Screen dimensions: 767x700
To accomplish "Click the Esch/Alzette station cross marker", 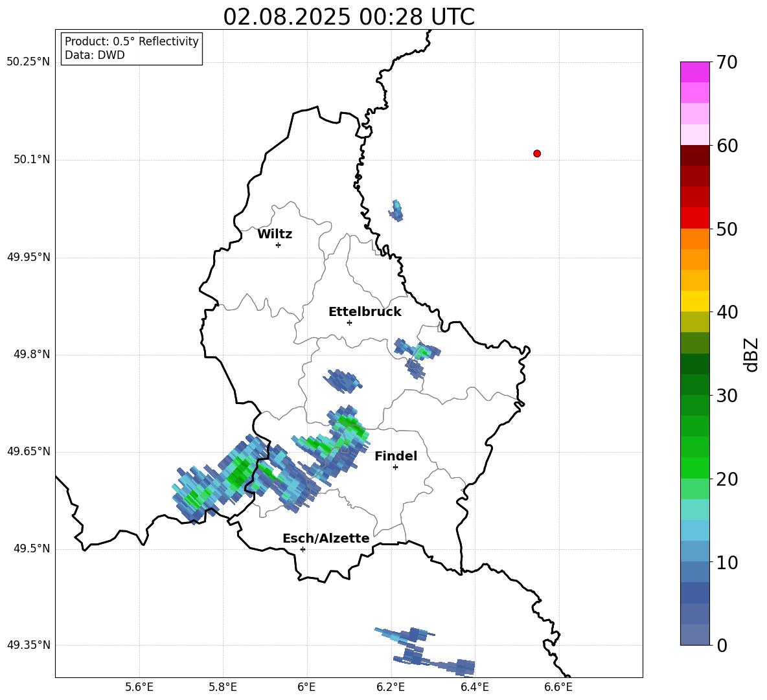I will (x=303, y=549).
